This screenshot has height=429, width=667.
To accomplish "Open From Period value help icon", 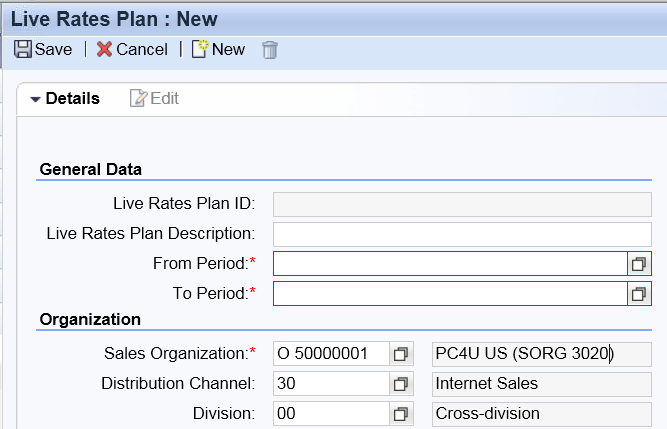I will point(639,264).
